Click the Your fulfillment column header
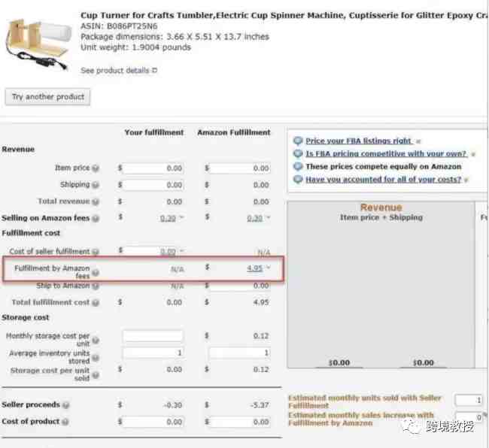The image size is (489, 448). [153, 132]
